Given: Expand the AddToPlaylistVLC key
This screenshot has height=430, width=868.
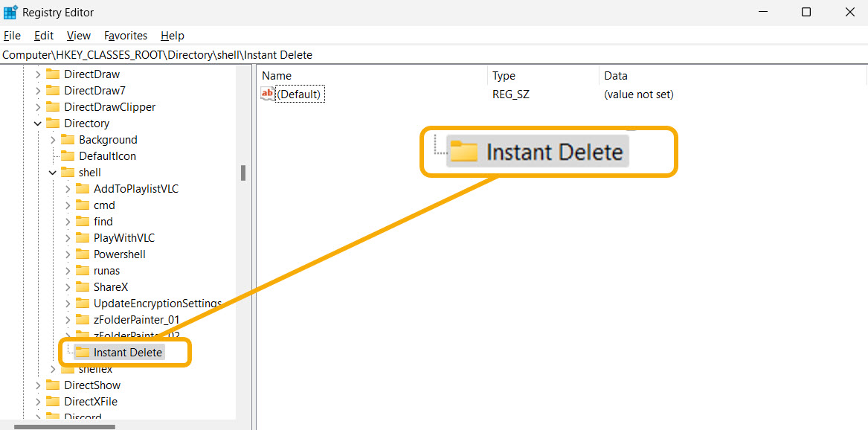Looking at the screenshot, I should tap(67, 188).
